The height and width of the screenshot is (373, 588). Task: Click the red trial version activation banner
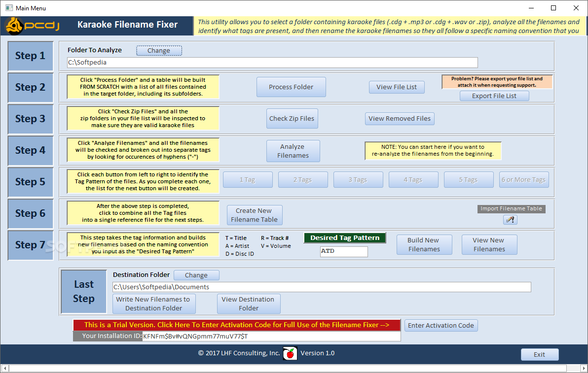coord(237,325)
